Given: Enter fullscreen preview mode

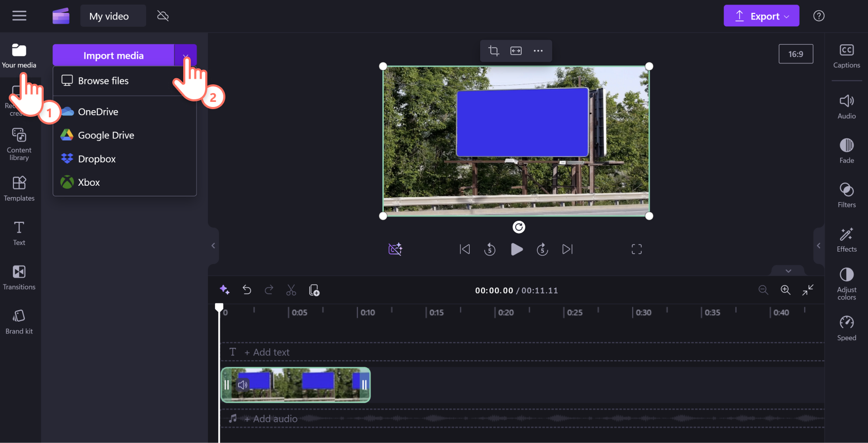Looking at the screenshot, I should click(636, 250).
